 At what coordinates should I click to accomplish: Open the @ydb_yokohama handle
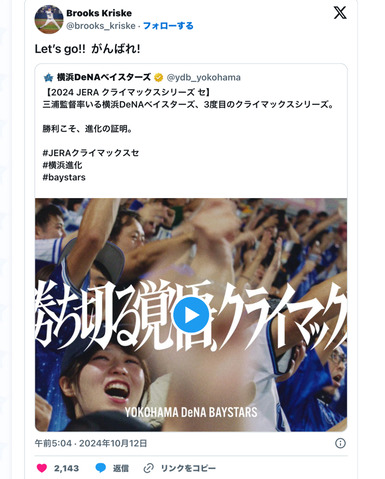[x=203, y=78]
